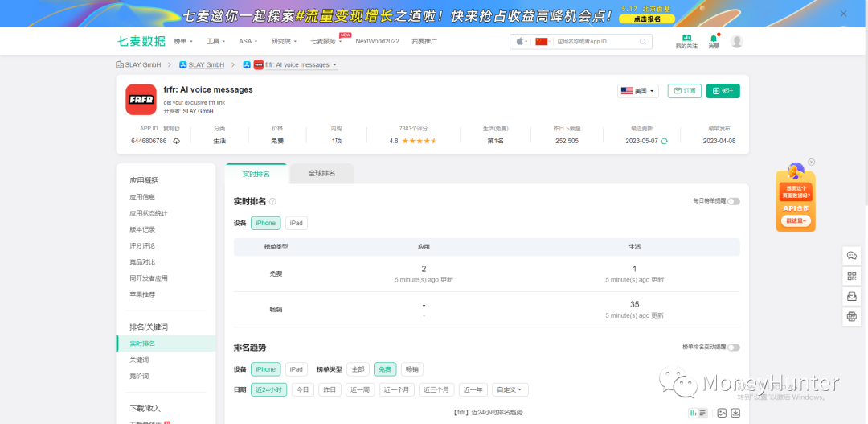Open the robot assistant icon on right sidebar
Viewport: 868px width, 424px height.
coord(852,317)
